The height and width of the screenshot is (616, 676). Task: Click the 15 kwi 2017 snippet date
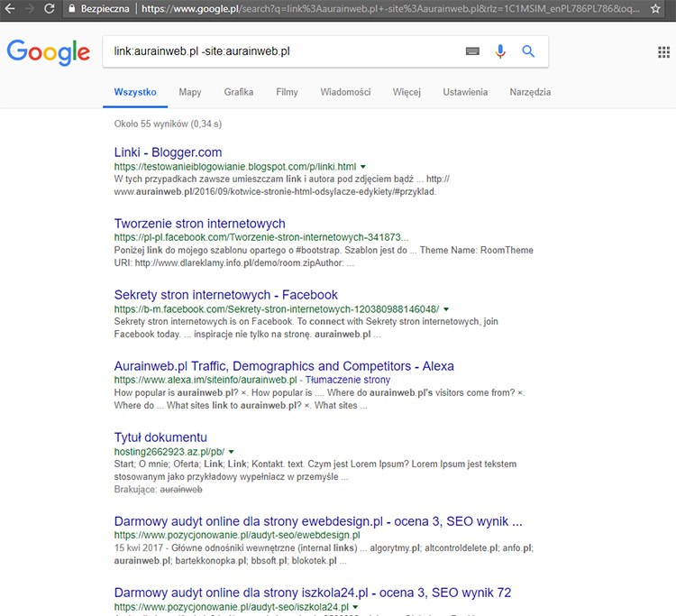[139, 547]
